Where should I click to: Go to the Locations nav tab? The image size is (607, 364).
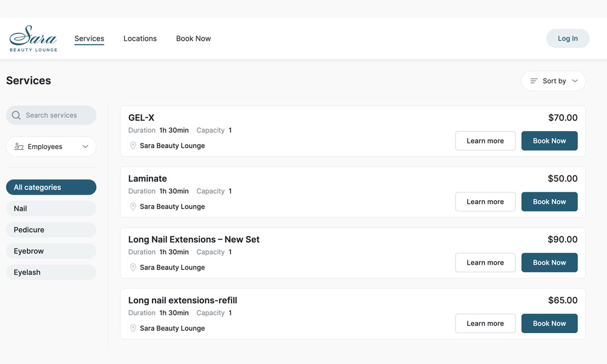point(140,38)
